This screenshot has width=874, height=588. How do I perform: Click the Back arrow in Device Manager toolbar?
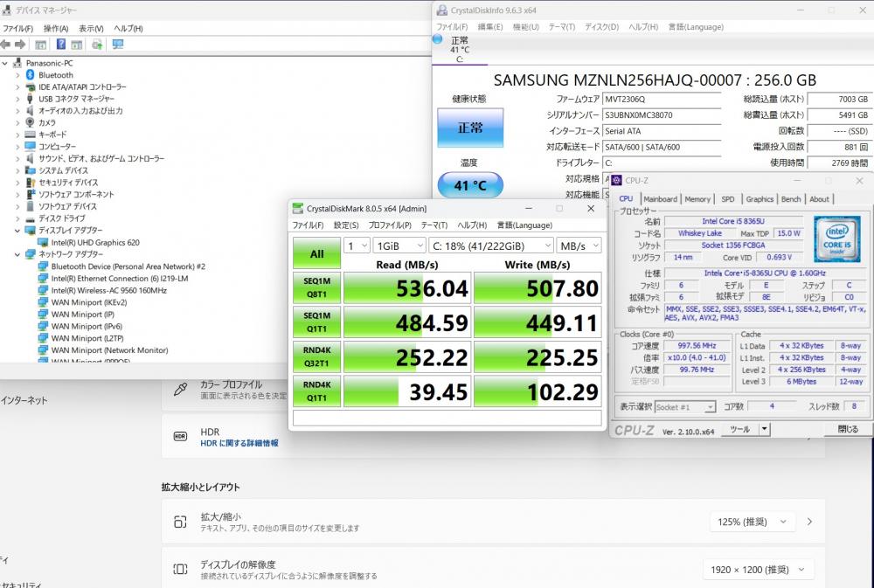tap(6, 45)
